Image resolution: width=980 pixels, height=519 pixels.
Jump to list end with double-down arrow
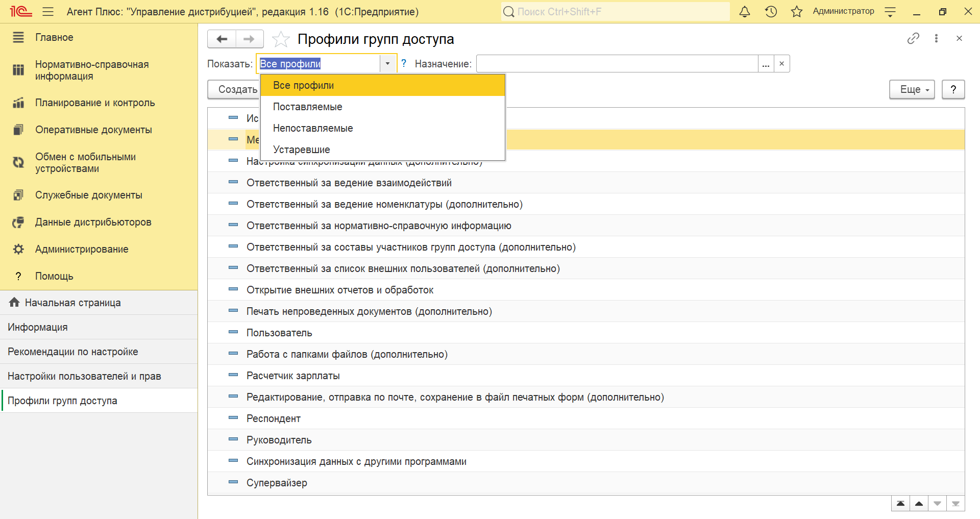tap(955, 504)
